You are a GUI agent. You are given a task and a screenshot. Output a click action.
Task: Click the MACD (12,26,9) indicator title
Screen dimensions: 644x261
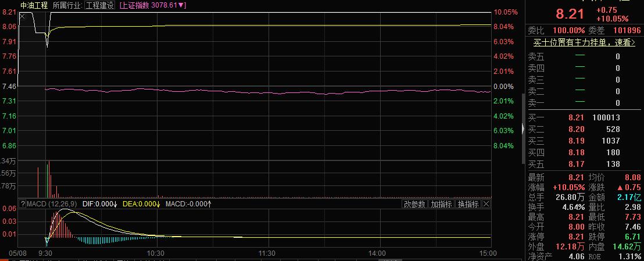(52, 204)
